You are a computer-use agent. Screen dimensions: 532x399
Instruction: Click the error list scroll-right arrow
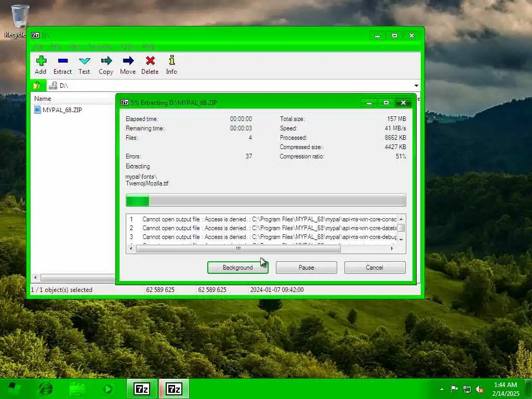pyautogui.click(x=392, y=248)
